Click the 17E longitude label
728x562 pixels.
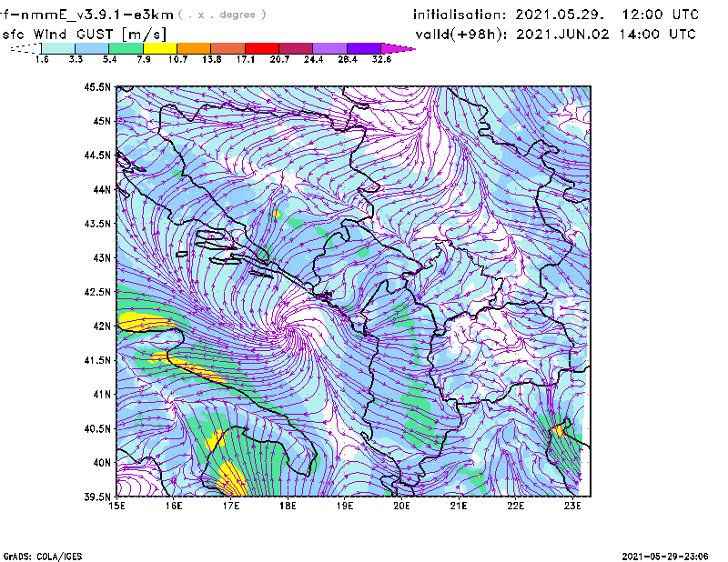click(231, 506)
